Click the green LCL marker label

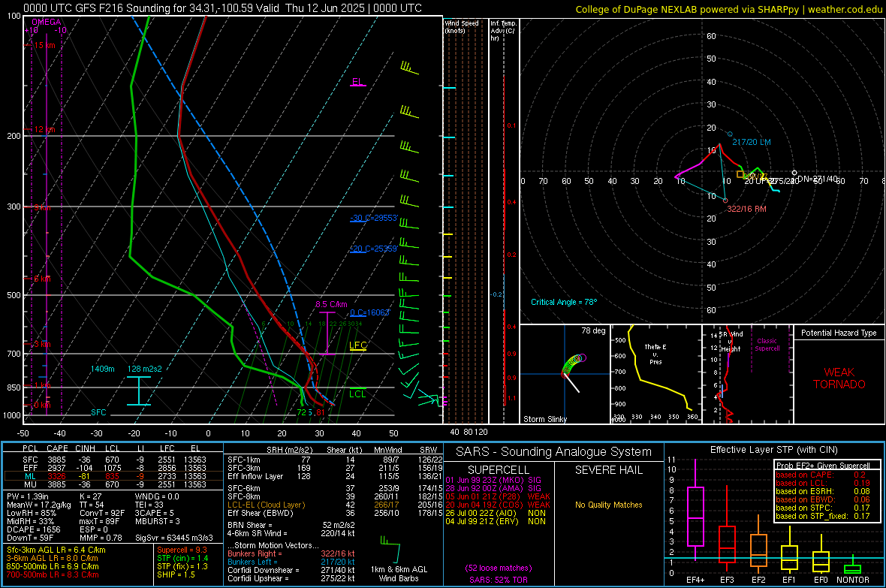[357, 394]
